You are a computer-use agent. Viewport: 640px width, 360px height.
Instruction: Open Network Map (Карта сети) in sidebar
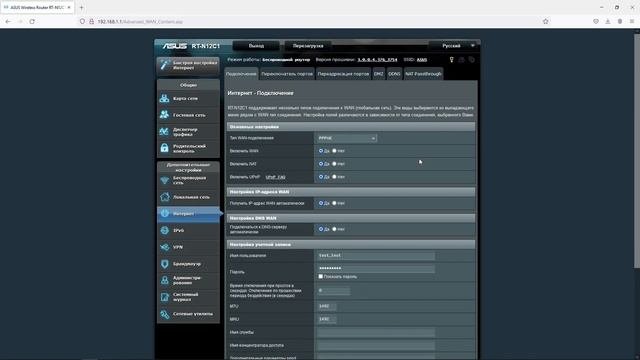[188, 98]
